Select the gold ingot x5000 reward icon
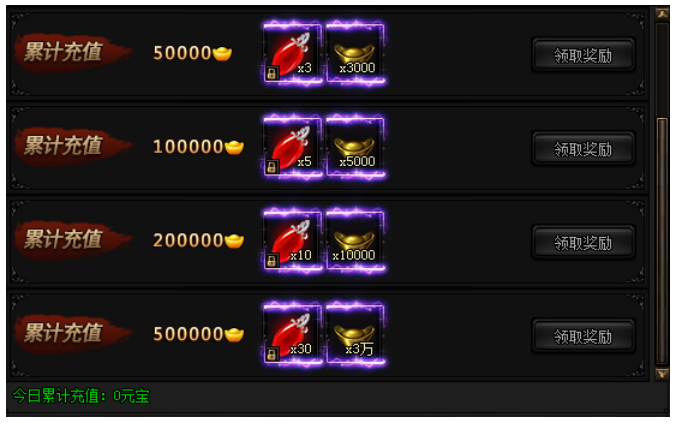This screenshot has height=425, width=681. (x=355, y=147)
